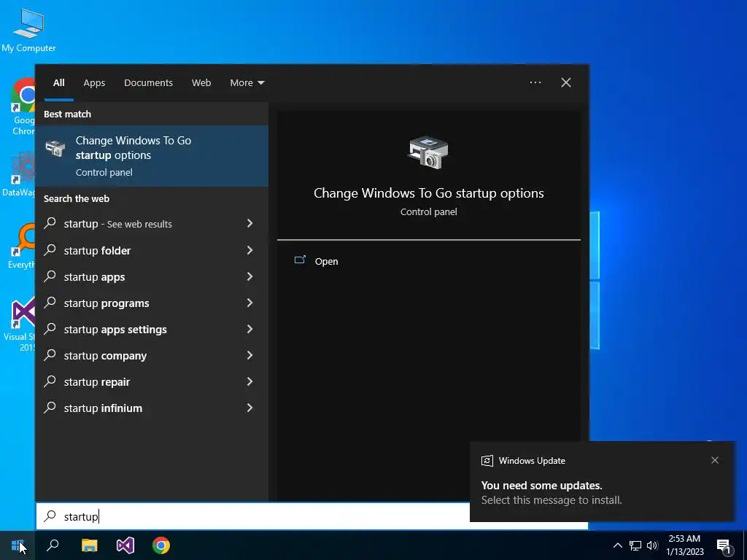Switch to the Documents search tab

(148, 83)
